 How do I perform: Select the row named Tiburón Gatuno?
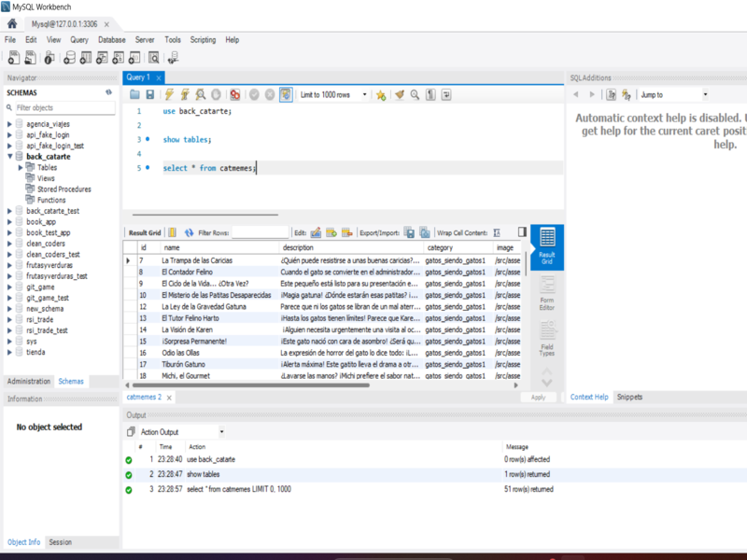[321, 364]
